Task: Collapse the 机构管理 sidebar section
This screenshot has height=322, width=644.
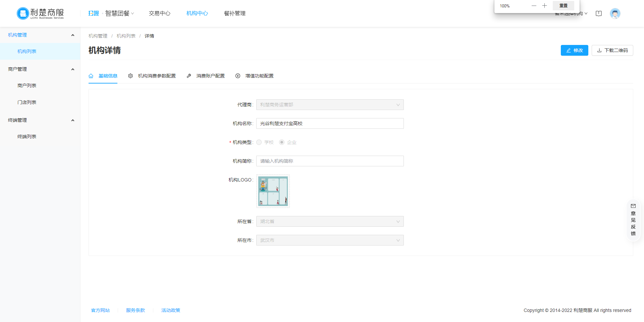Action: tap(73, 35)
